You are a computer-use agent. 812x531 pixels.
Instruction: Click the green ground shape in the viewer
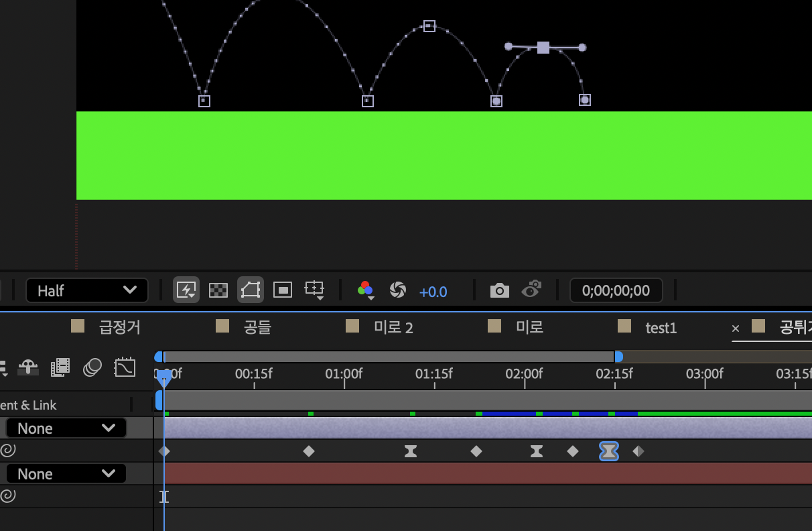point(444,156)
